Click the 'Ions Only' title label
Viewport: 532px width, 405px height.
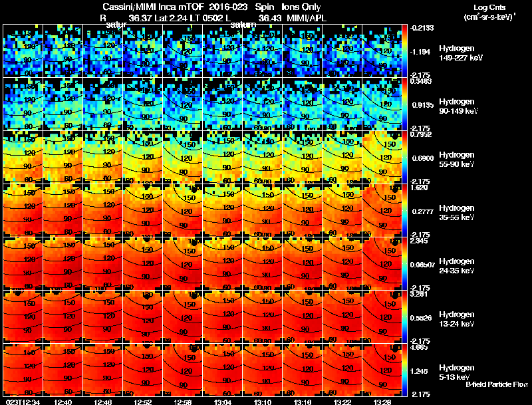301,7
